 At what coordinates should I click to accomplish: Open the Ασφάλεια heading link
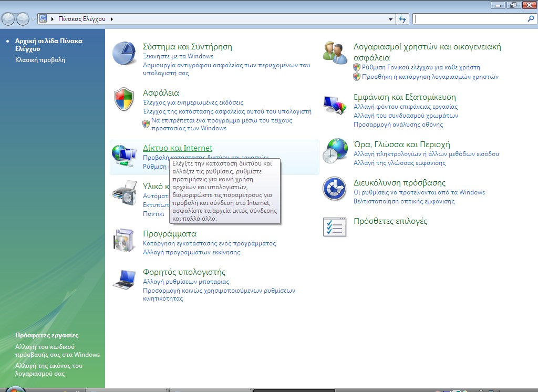[x=161, y=93]
